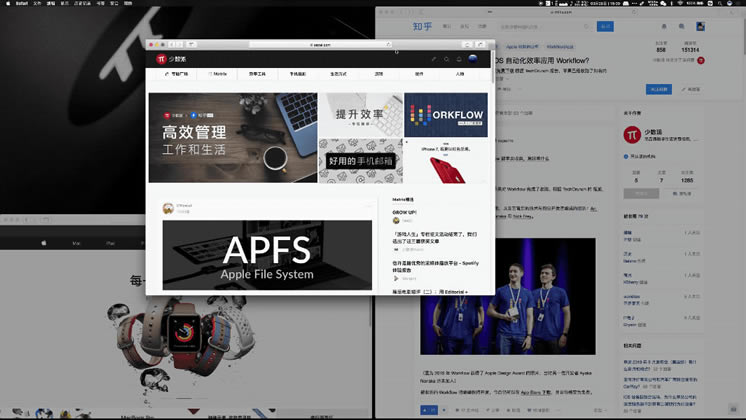Viewport: 746px width, 420px height.
Task: Open the 高效管理 工作和生活 banner
Action: [x=233, y=137]
